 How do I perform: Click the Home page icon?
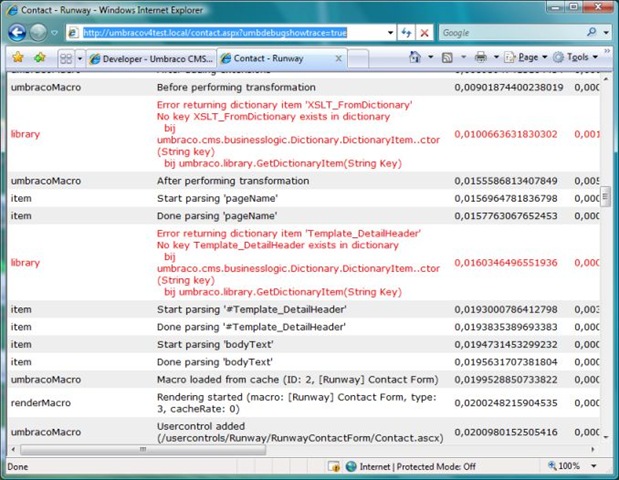point(415,57)
